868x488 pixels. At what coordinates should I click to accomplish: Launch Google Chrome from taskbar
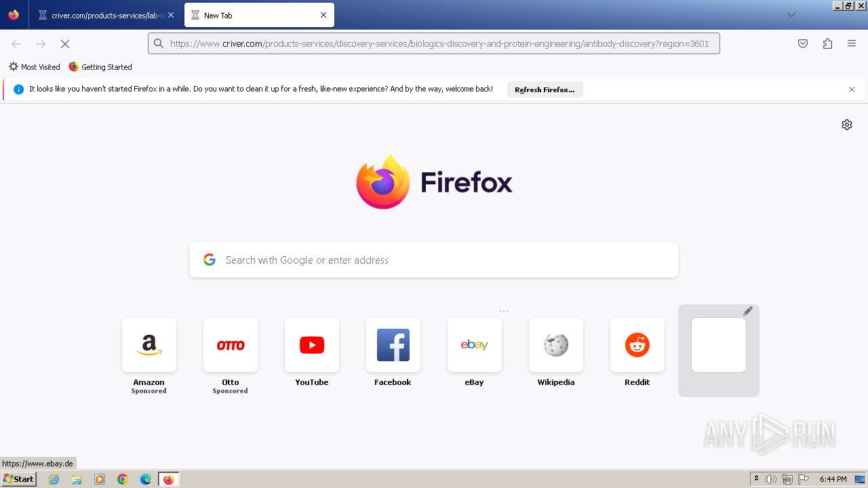[x=123, y=479]
